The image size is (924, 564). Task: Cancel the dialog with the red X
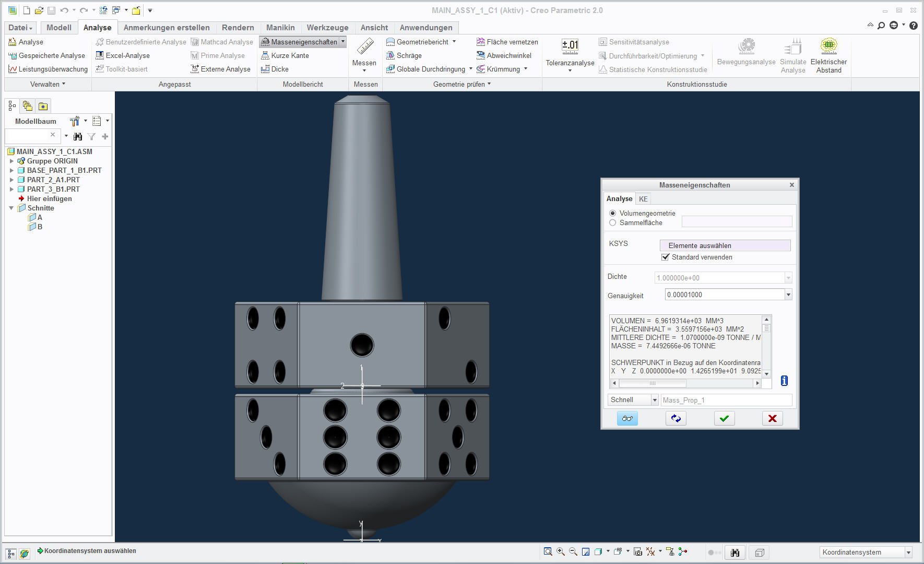(x=773, y=418)
